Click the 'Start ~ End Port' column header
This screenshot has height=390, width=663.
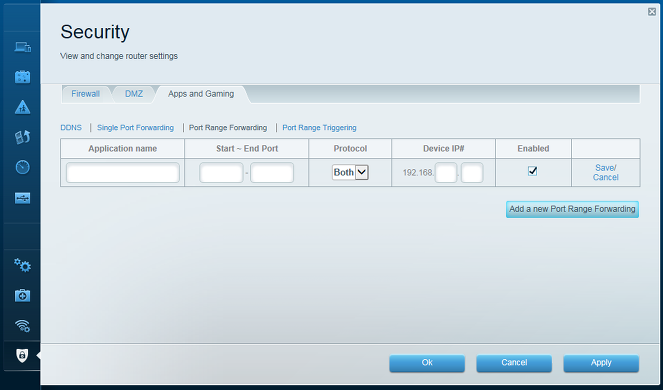[247, 148]
